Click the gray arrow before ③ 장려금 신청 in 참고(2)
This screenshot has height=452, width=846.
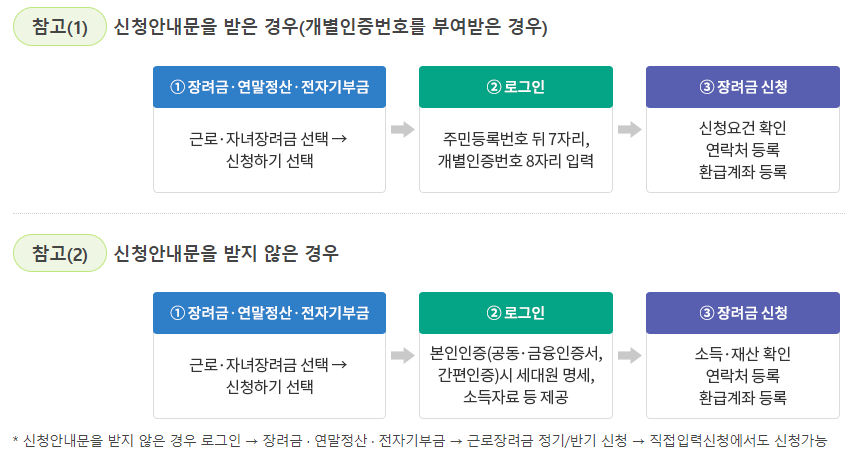629,355
